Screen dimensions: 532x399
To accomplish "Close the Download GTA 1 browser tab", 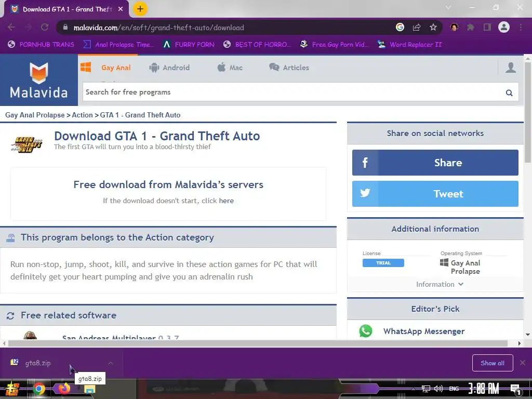I will 121,9.
